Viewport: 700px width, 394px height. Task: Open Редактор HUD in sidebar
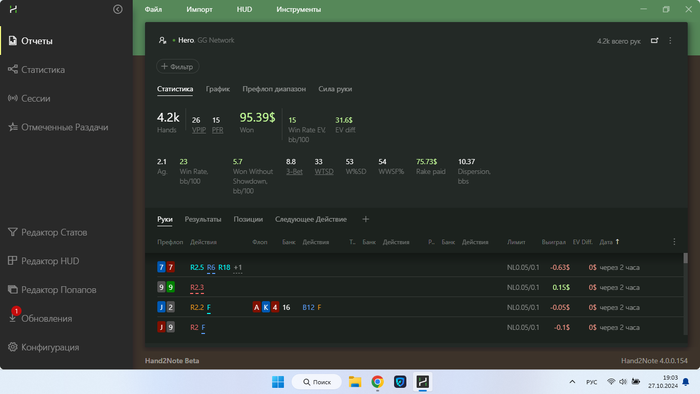point(66,261)
